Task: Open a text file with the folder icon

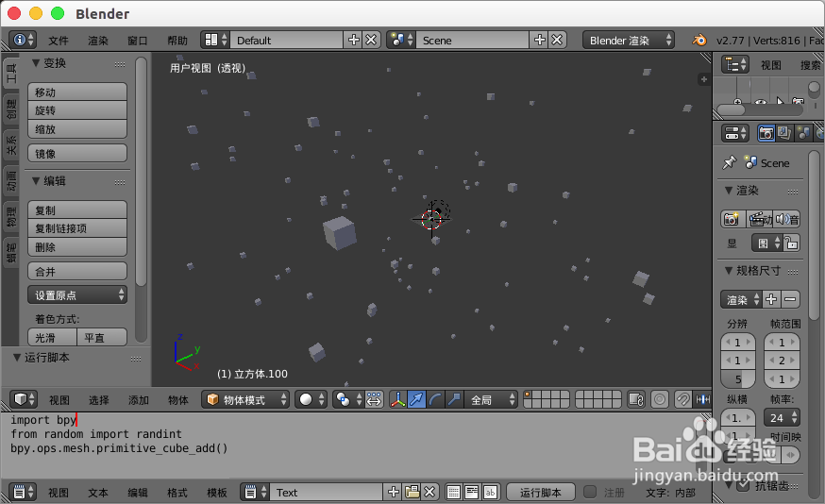Action: click(412, 493)
